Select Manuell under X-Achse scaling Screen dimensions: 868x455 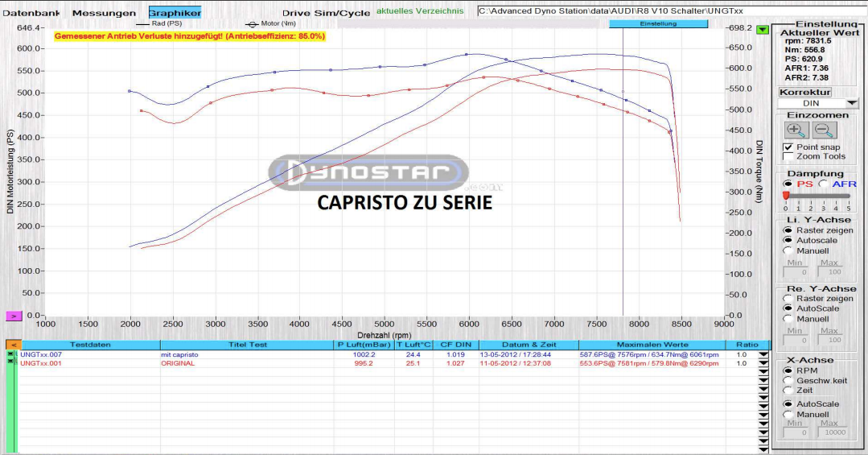tap(788, 415)
